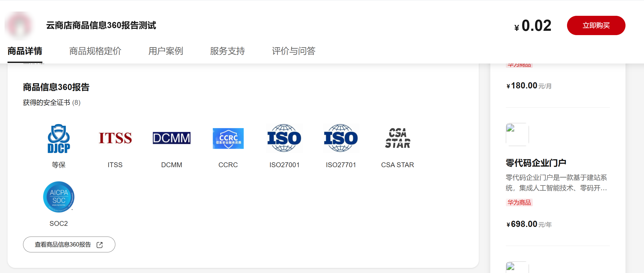The height and width of the screenshot is (273, 644).
Task: Click the DJCP 等保 certificate icon
Action: (x=59, y=139)
